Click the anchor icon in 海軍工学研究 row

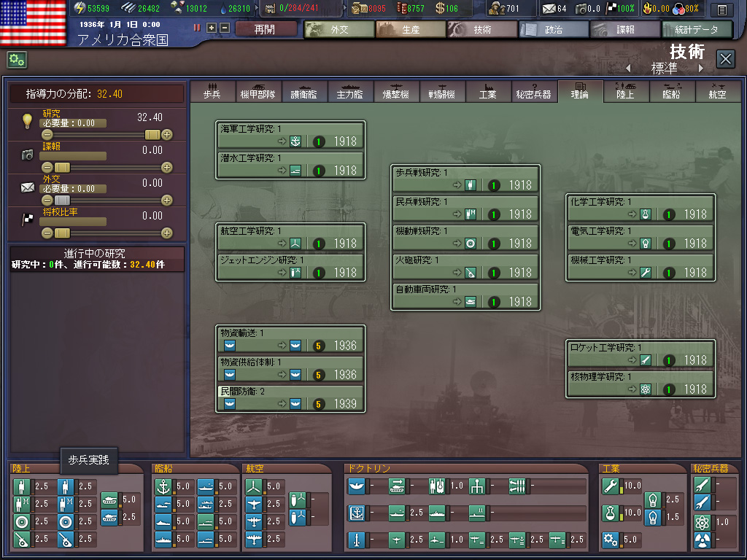point(295,141)
